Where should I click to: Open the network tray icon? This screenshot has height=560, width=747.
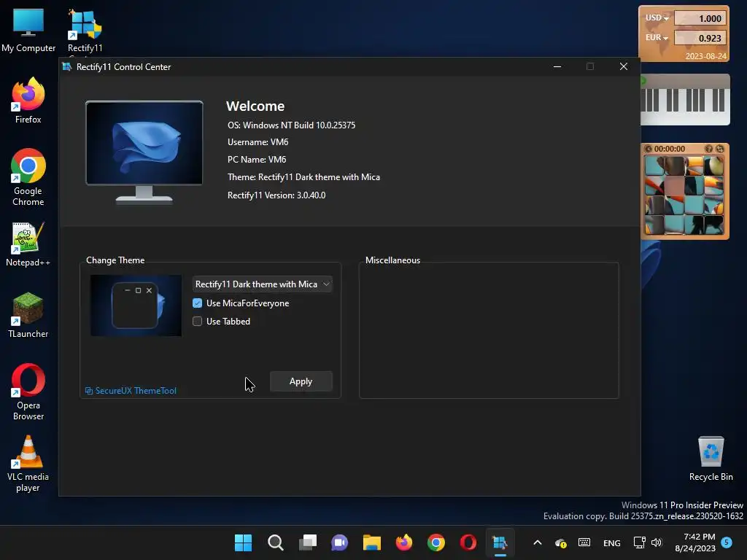(x=639, y=542)
